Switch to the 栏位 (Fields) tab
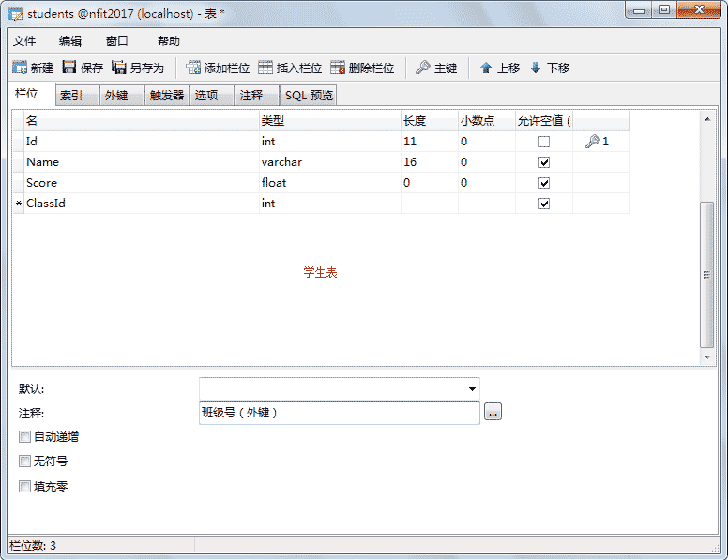This screenshot has width=728, height=560. click(x=32, y=94)
